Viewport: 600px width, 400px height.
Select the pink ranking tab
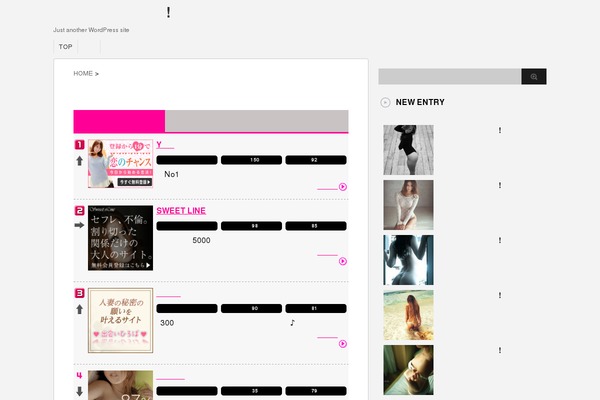point(119,121)
